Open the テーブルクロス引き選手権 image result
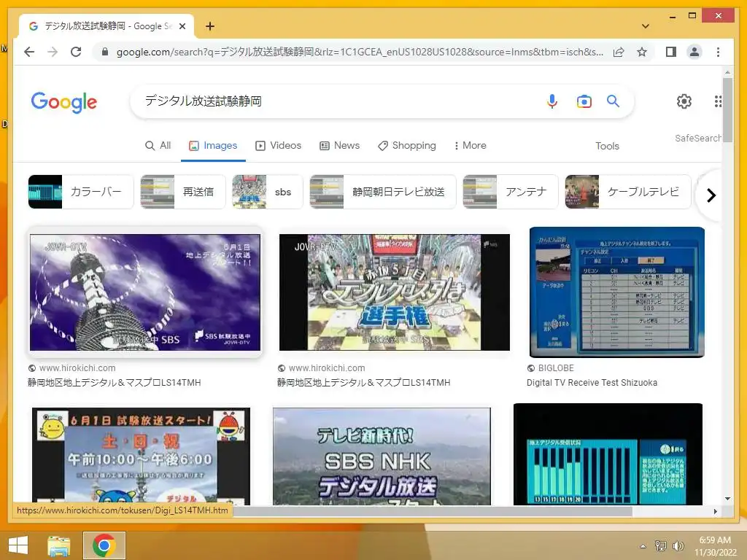This screenshot has height=560, width=747. 394,292
